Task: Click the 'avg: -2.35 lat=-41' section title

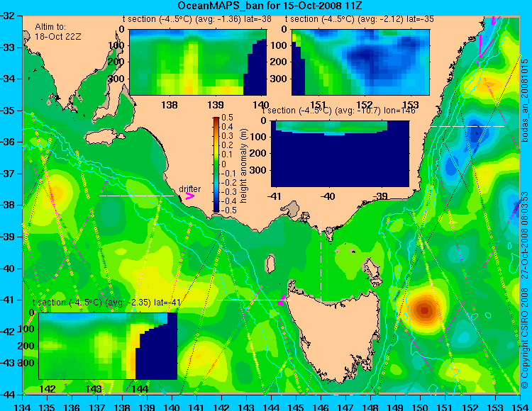Action: [106, 303]
